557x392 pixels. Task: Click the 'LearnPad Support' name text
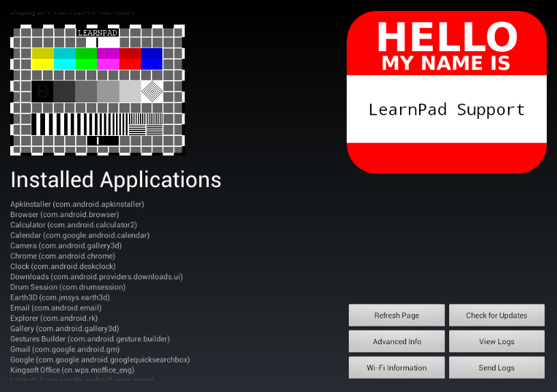click(446, 109)
